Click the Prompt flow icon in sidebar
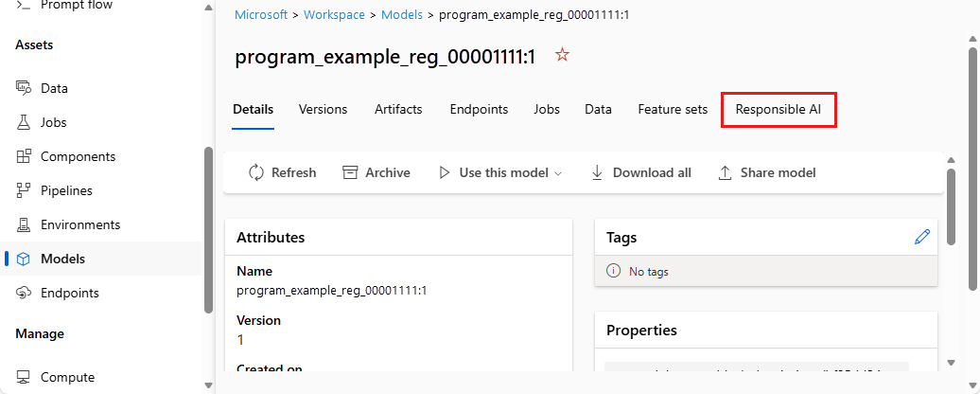Screen dimensions: 980x394 (x=23, y=5)
